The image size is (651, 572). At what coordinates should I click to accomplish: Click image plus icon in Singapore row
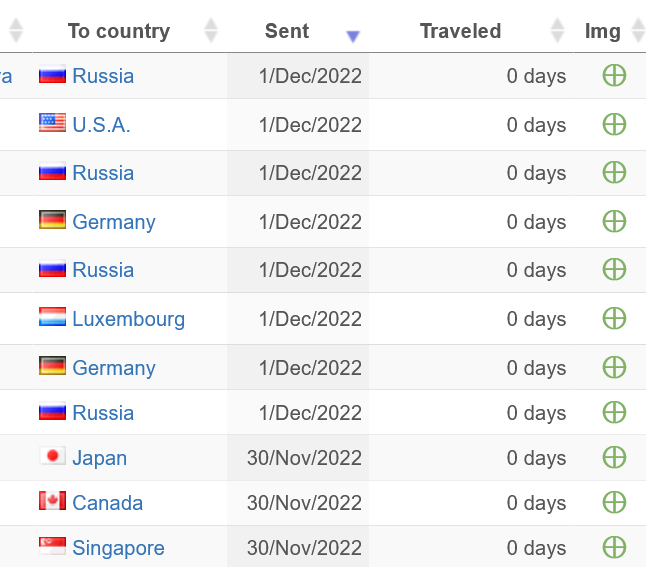click(614, 547)
